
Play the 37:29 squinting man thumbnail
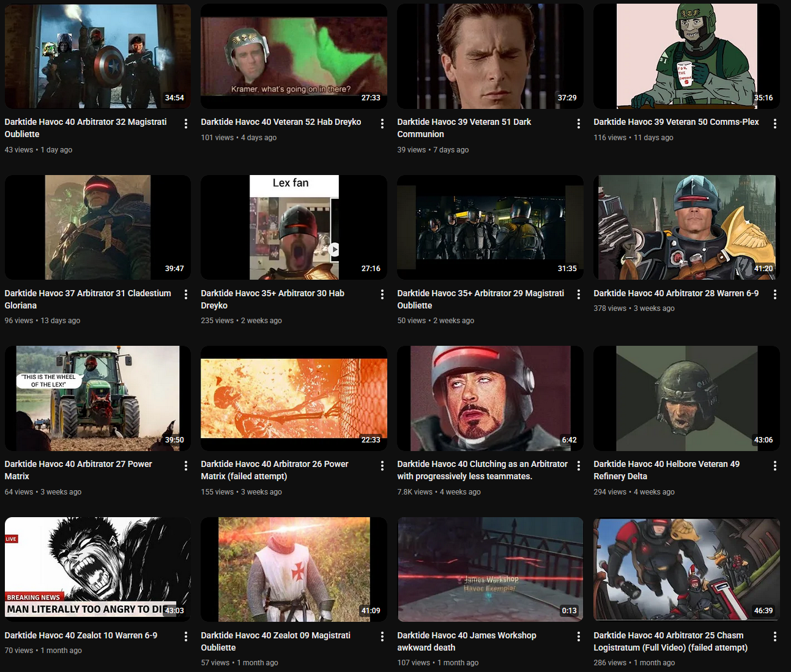[491, 56]
